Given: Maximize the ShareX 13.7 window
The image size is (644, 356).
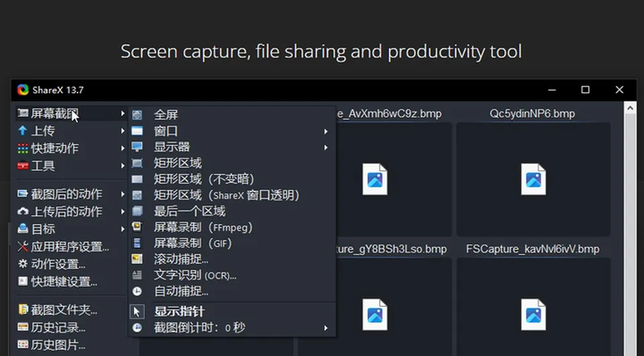Looking at the screenshot, I should pos(585,89).
